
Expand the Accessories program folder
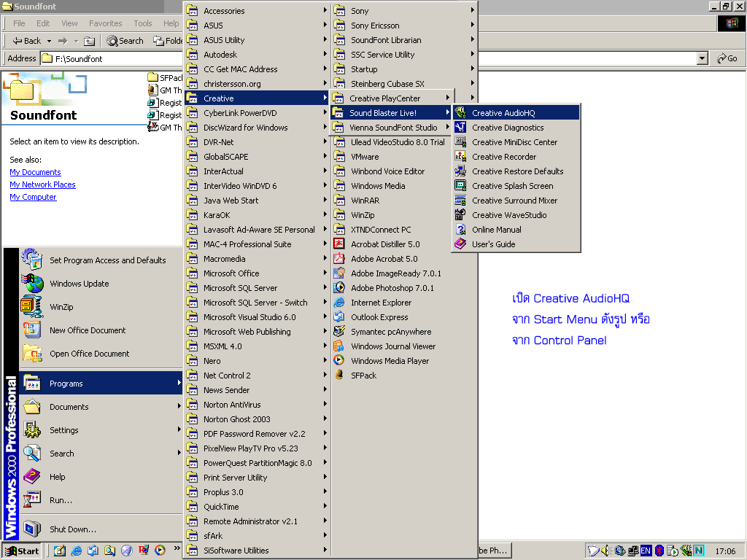(x=257, y=11)
